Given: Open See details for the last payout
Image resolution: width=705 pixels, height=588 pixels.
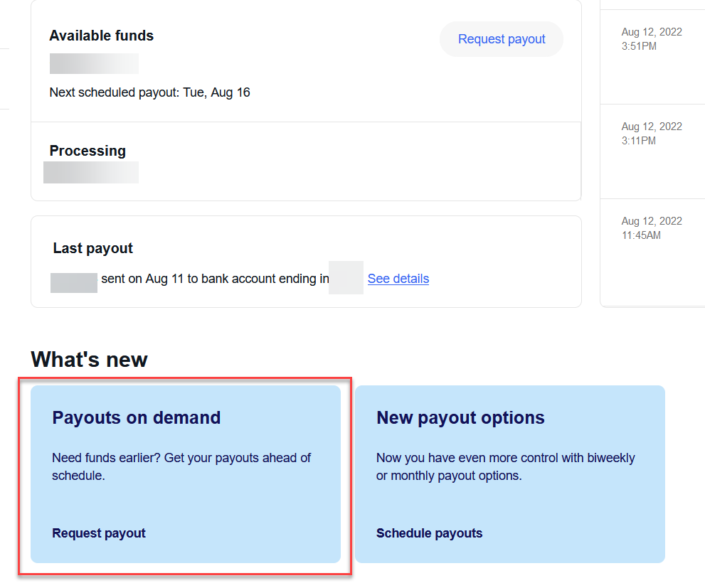Looking at the screenshot, I should coord(398,279).
